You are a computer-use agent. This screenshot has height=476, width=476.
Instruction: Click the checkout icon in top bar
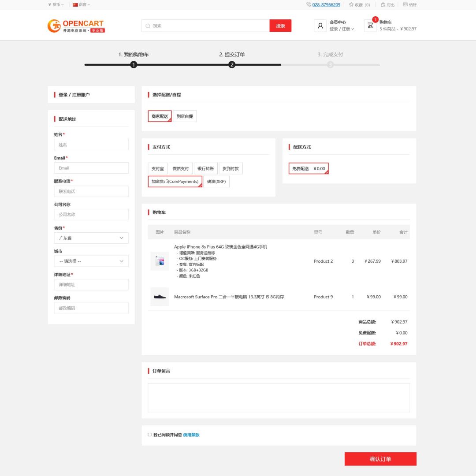(x=405, y=4)
